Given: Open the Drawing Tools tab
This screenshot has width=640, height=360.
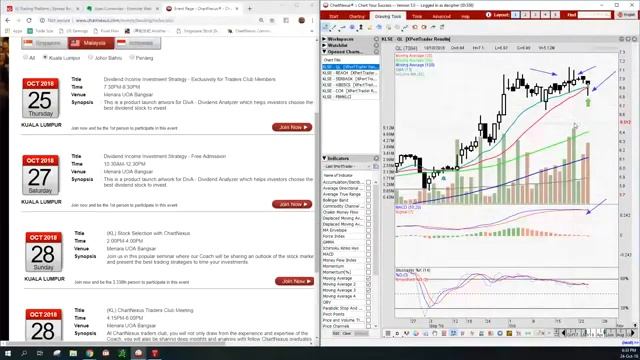Looking at the screenshot, I should pos(387,16).
